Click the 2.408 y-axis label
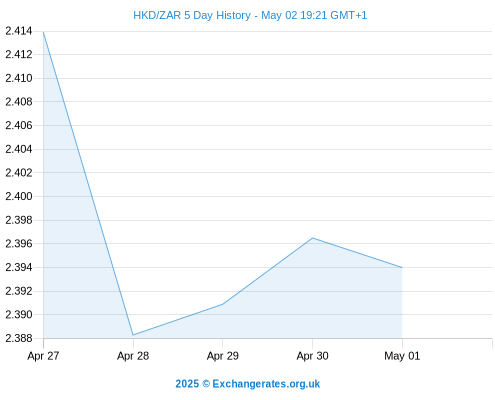The image size is (495, 400). 19,101
